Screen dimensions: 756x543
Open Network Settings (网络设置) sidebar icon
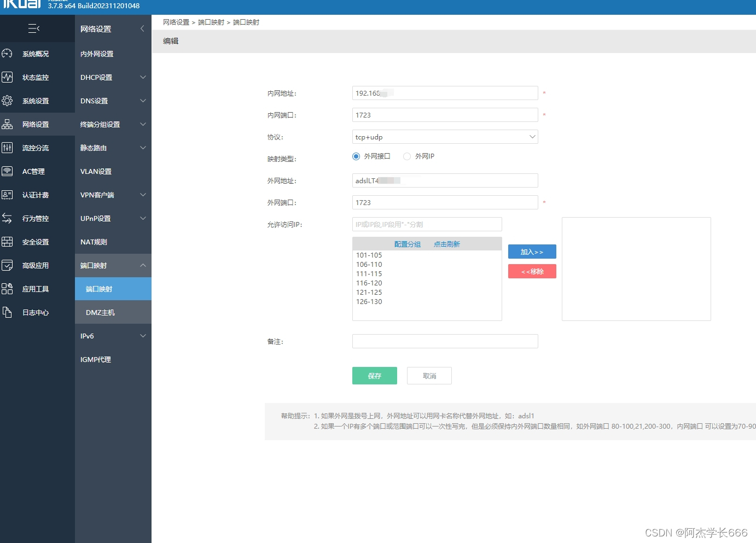pyautogui.click(x=7, y=124)
